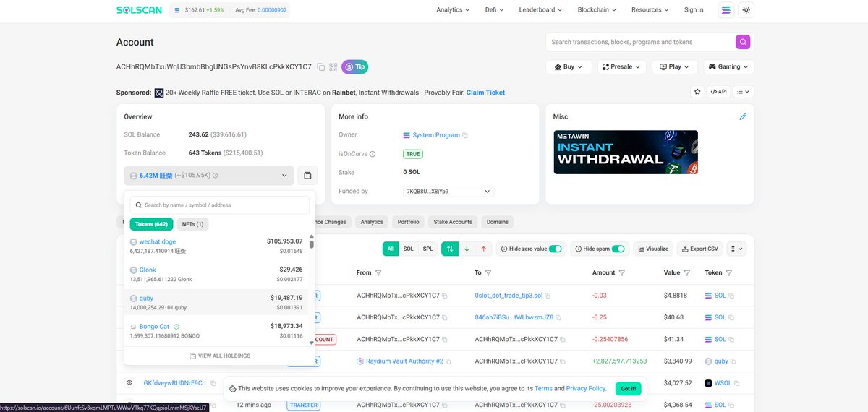The width and height of the screenshot is (868, 412).
Task: Open the Leaderboard menu dropdown
Action: click(x=541, y=10)
